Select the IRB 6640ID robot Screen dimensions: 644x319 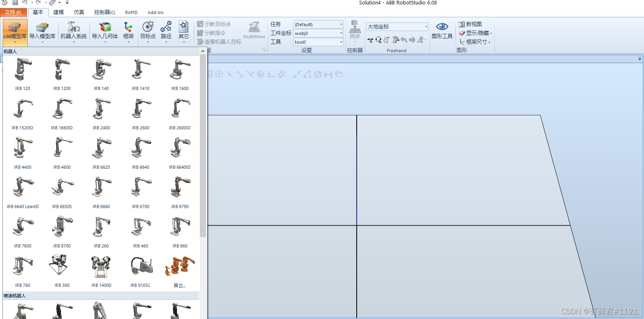point(180,153)
